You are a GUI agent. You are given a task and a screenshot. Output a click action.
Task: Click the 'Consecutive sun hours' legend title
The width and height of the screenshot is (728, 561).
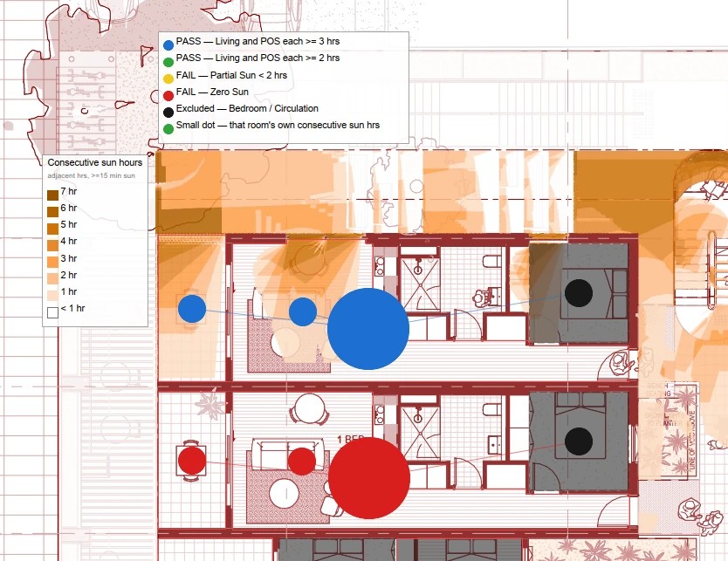pyautogui.click(x=95, y=163)
